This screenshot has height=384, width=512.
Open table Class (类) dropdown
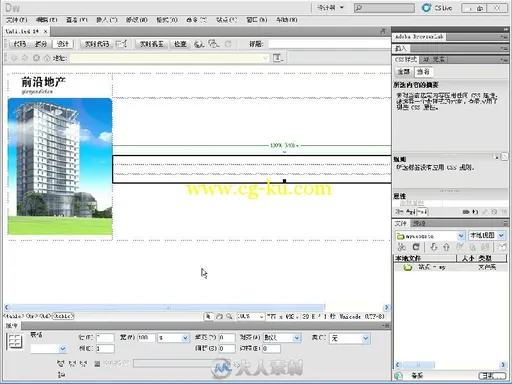click(350, 338)
